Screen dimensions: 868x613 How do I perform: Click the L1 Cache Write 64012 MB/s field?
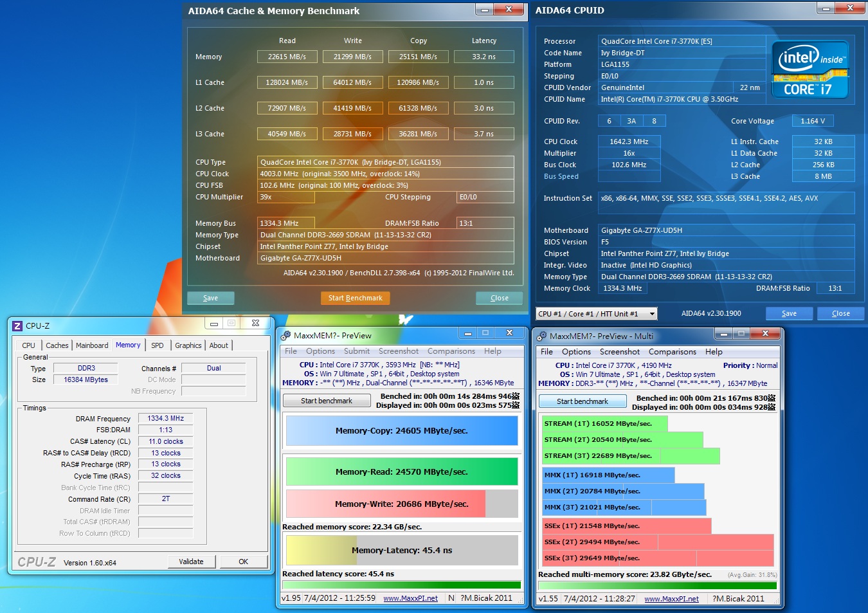[x=352, y=82]
